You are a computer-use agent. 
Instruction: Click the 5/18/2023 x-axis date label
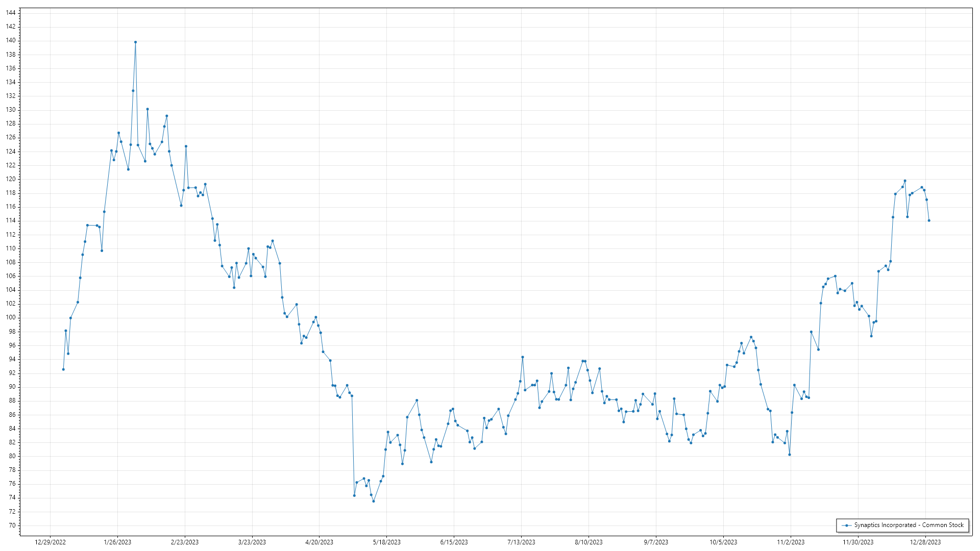click(x=386, y=542)
